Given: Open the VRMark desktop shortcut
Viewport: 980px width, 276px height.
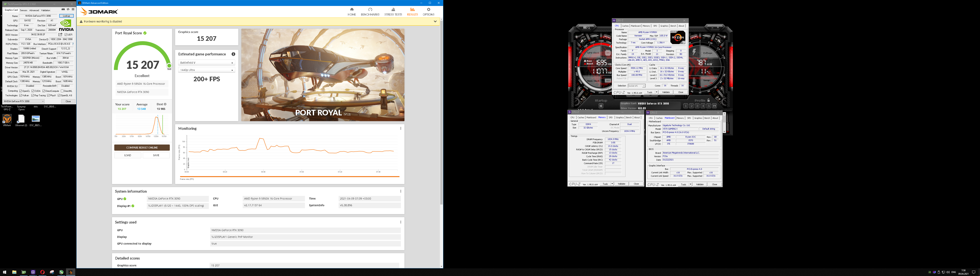Looking at the screenshot, I should (7, 121).
